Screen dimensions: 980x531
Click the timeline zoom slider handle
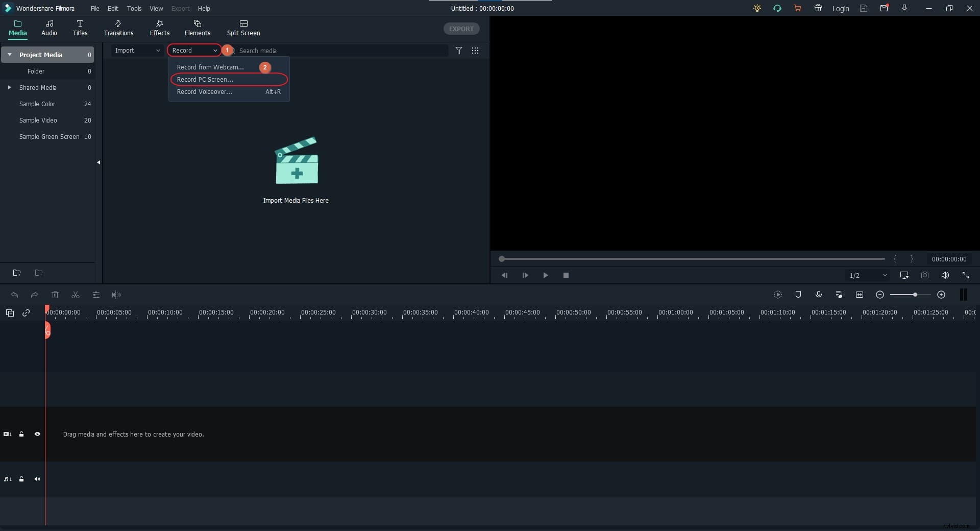click(915, 295)
